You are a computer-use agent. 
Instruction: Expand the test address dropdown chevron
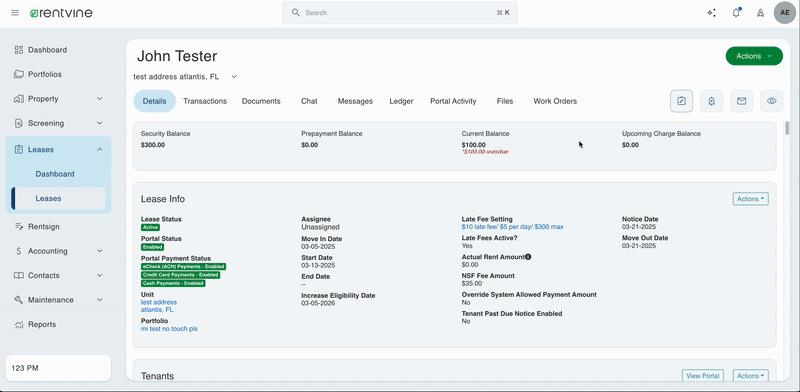point(234,77)
